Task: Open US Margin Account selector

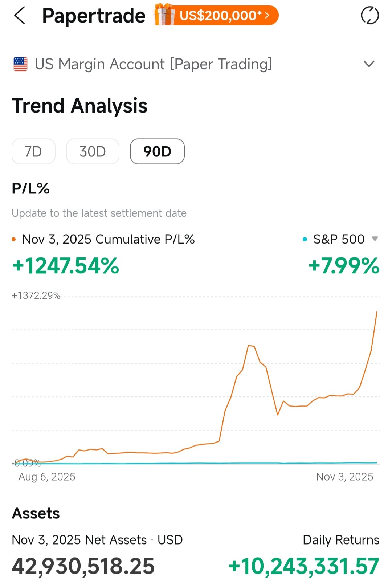Action: [196, 64]
